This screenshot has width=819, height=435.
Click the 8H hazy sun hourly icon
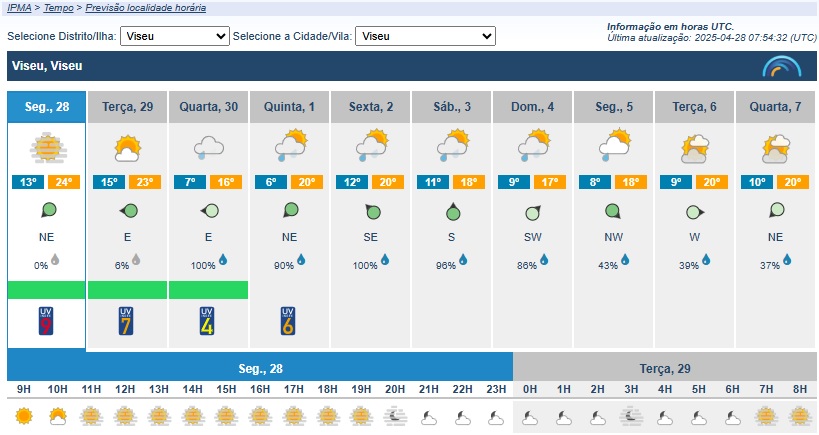click(800, 417)
